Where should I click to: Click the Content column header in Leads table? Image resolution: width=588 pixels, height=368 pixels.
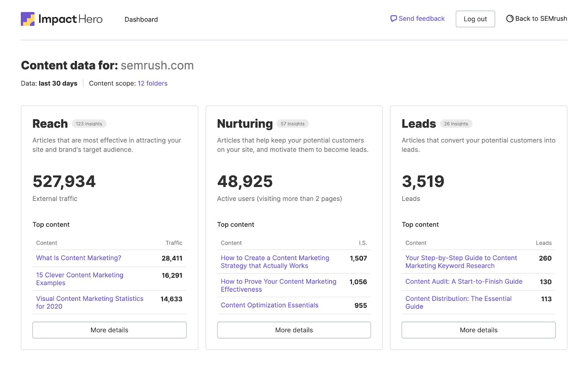pos(416,243)
